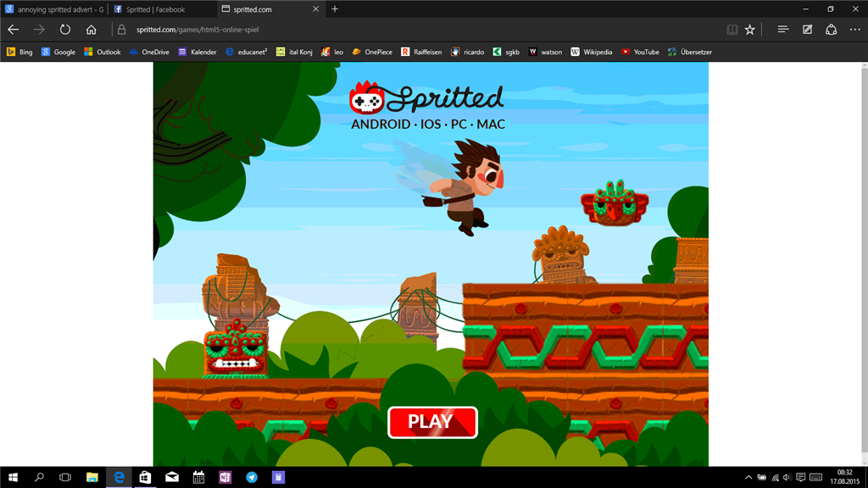This screenshot has height=488, width=868.
Task: Open the volume speaker tray icon
Action: (x=787, y=477)
